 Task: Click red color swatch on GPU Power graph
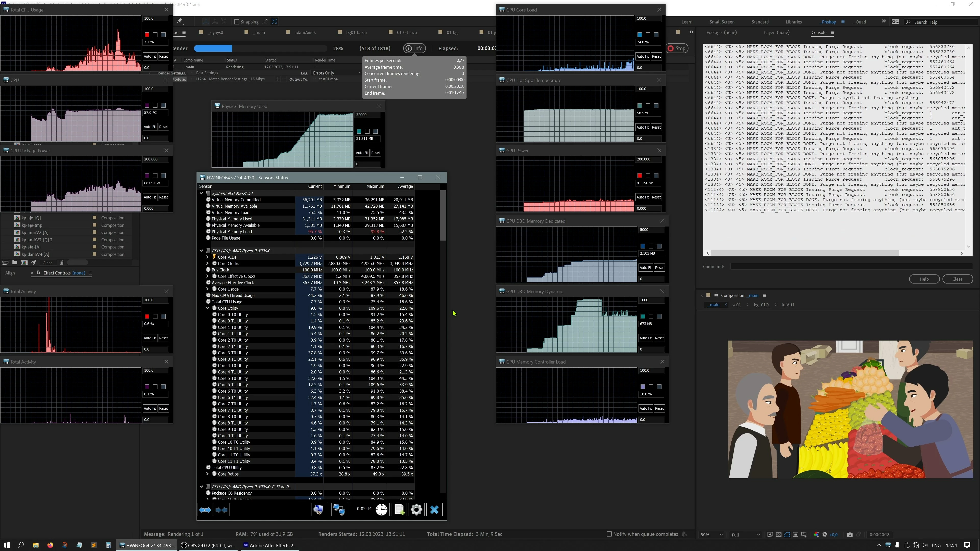click(x=640, y=175)
